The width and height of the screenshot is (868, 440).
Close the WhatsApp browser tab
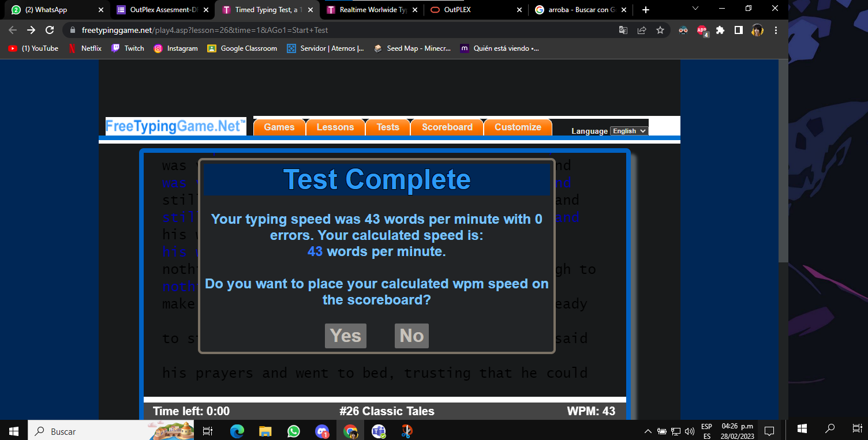click(101, 10)
